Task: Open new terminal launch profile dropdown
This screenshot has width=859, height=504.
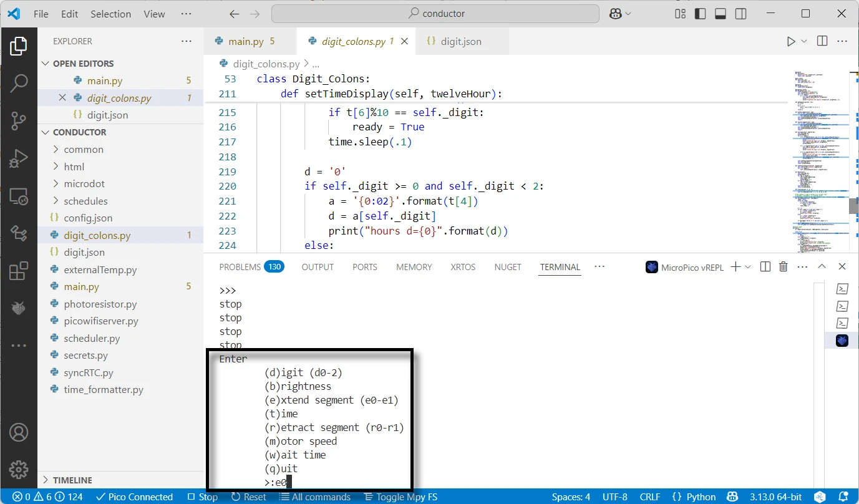Action: [748, 267]
